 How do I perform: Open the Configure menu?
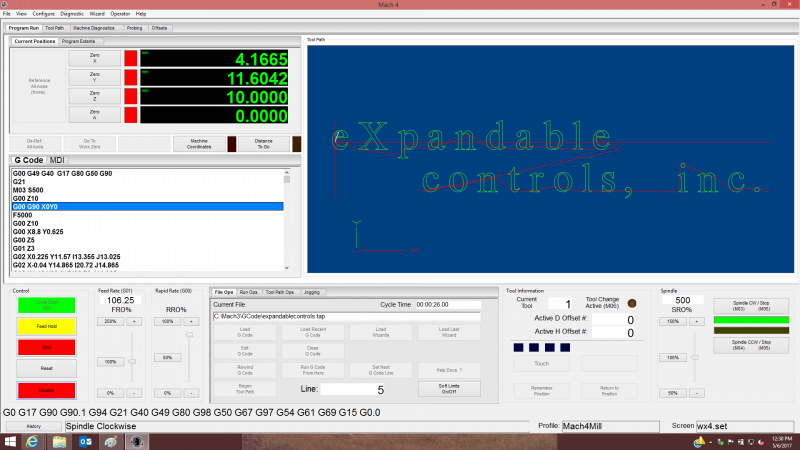pyautogui.click(x=43, y=14)
